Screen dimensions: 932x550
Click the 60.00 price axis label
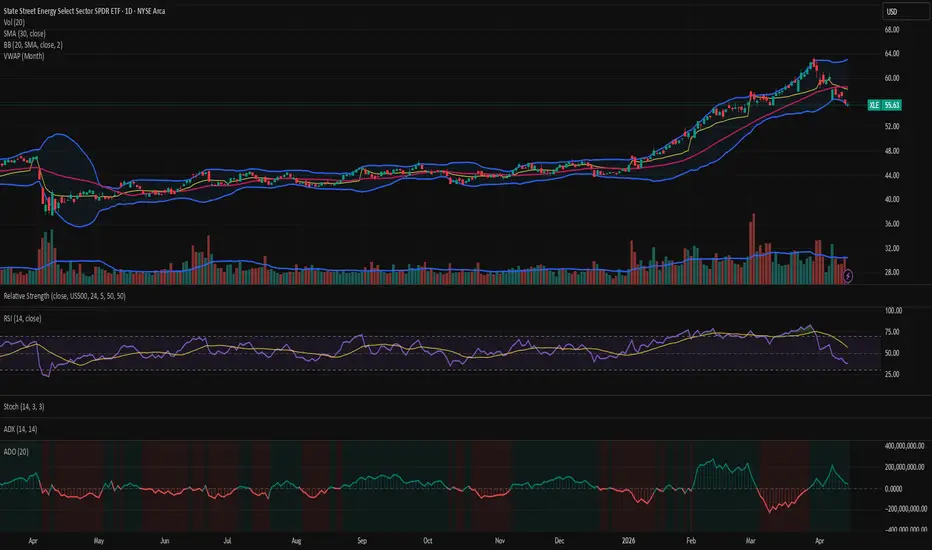click(892, 78)
